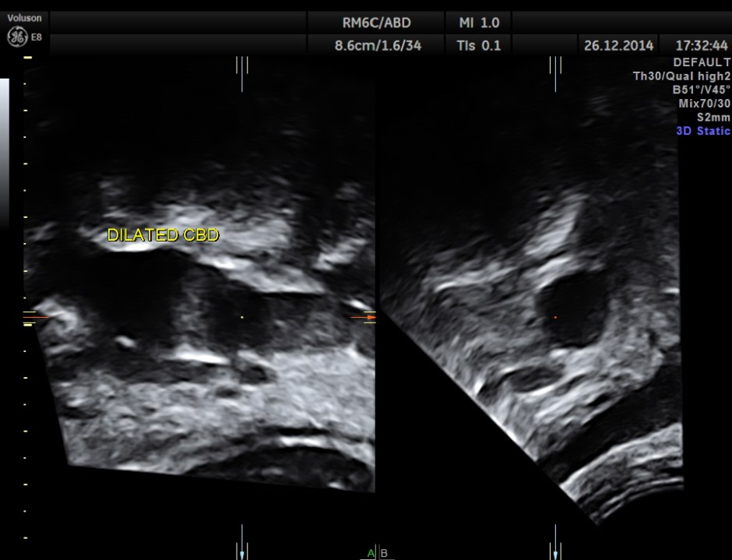Click the Th30/Qual high2 setting

point(681,76)
